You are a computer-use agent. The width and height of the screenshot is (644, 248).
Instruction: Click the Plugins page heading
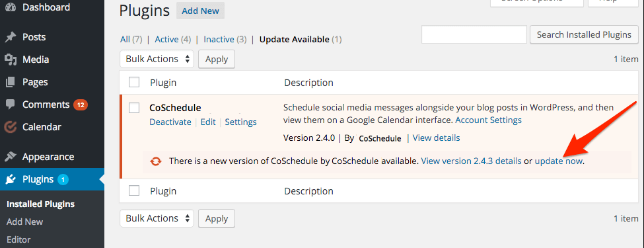[145, 11]
